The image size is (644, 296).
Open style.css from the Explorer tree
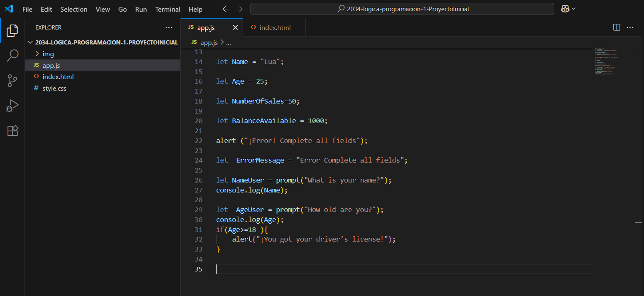coord(103,88)
